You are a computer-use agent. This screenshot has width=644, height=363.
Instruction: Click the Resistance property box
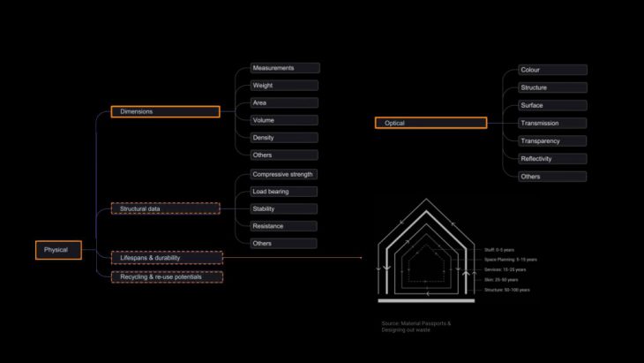pos(284,225)
